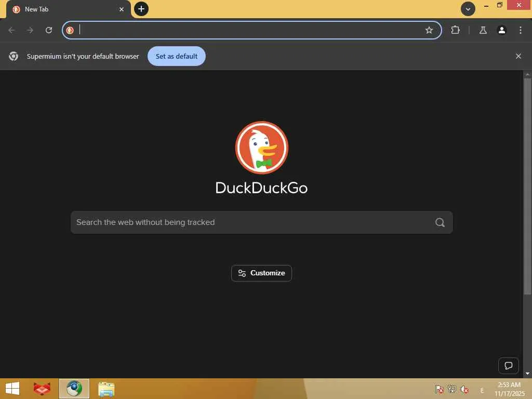This screenshot has height=399, width=532.
Task: Dismiss the default browser infobar
Action: click(x=518, y=56)
